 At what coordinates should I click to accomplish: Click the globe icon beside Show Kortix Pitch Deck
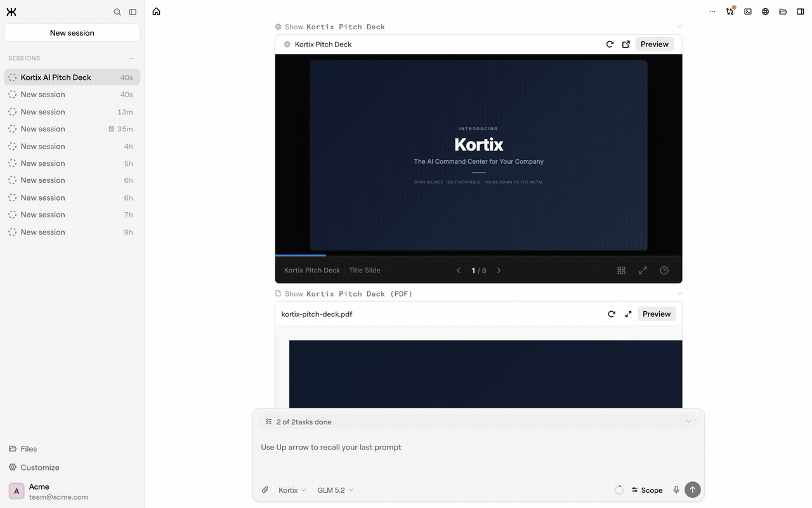click(278, 27)
